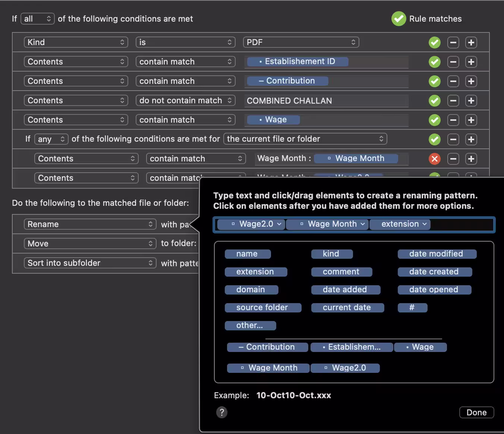Screen dimensions: 504x434
Task: Click the COMBINED CHALLAN text field
Action: coord(327,101)
